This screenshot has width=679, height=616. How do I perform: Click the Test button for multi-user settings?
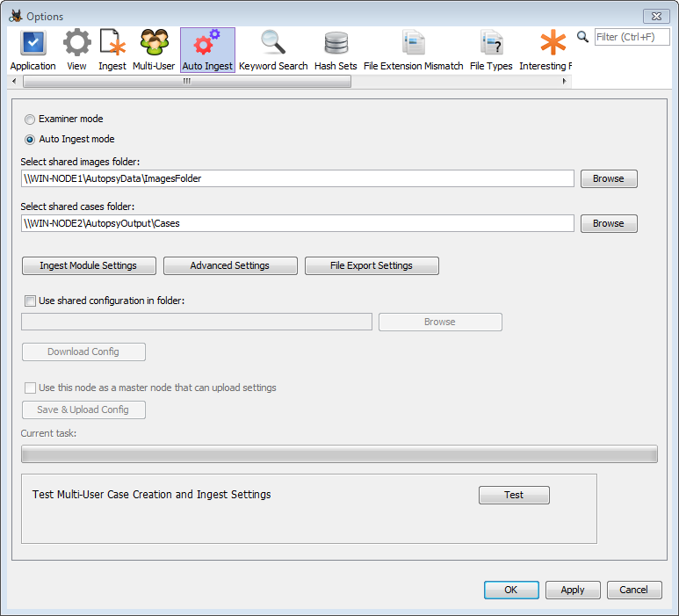(514, 495)
